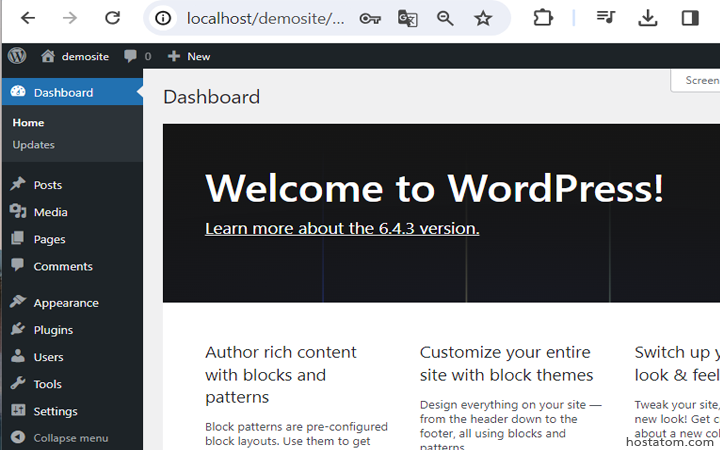The height and width of the screenshot is (450, 720).
Task: Open the Pages menu label
Action: pos(50,239)
